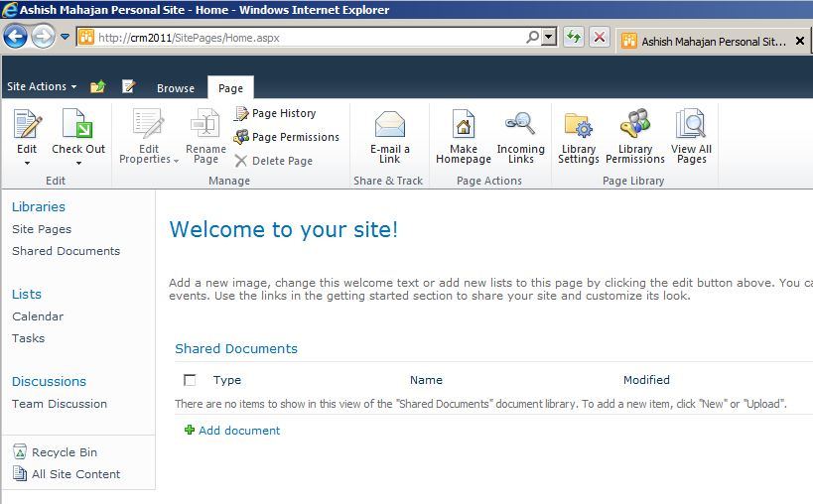Click the browser Forward button
Viewport: 813px width, 504px height.
click(43, 37)
